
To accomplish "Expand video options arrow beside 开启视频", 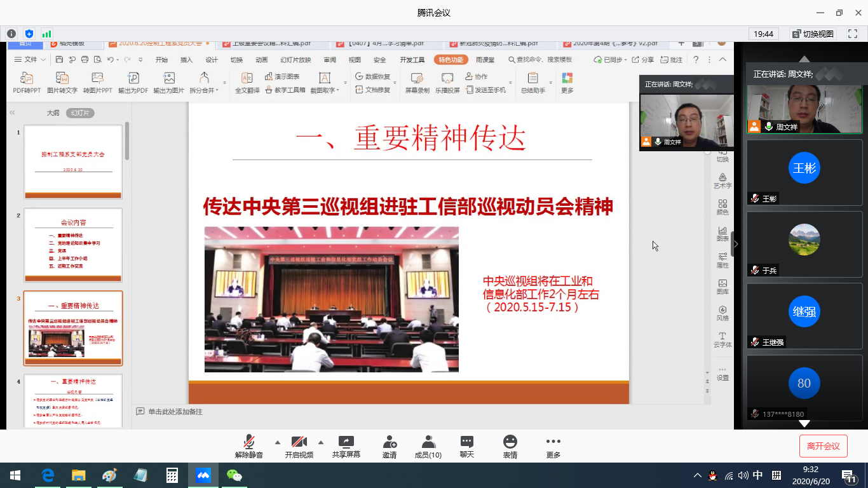I will tap(320, 442).
